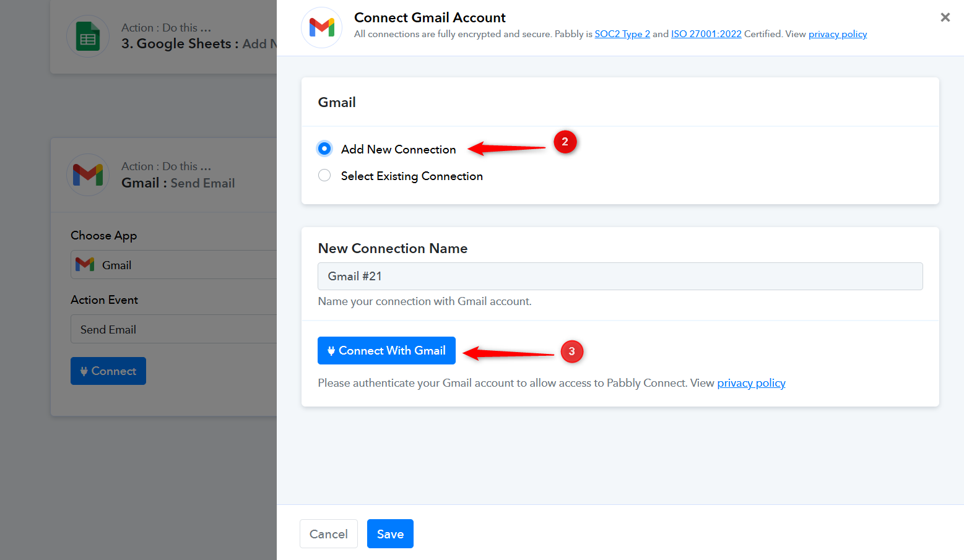The width and height of the screenshot is (964, 560).
Task: Click the Save button
Action: (390, 533)
